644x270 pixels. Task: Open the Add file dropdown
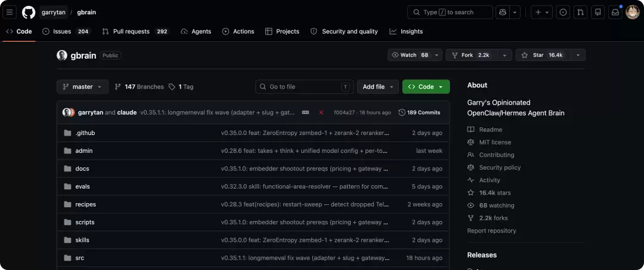[x=378, y=87]
